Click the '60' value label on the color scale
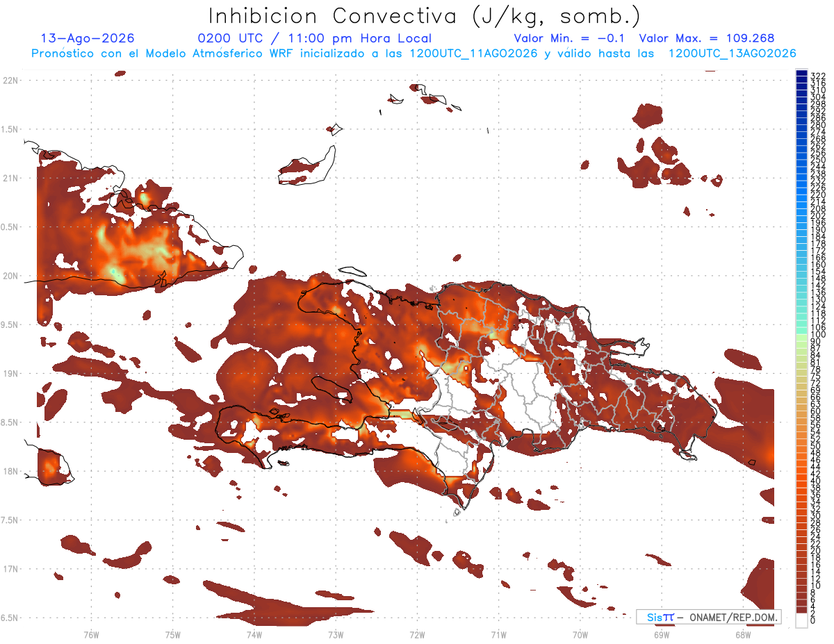 coord(815,411)
